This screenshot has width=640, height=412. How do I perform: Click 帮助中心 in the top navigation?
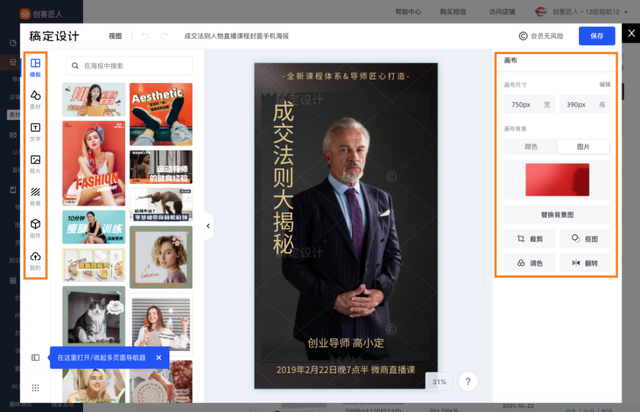tap(408, 11)
